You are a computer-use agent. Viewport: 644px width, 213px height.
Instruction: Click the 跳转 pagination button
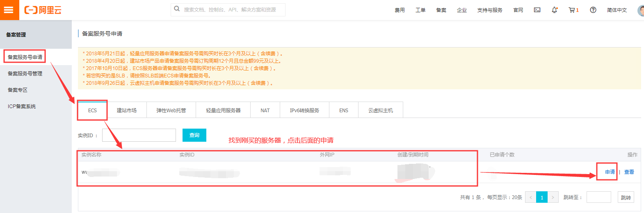(626, 197)
